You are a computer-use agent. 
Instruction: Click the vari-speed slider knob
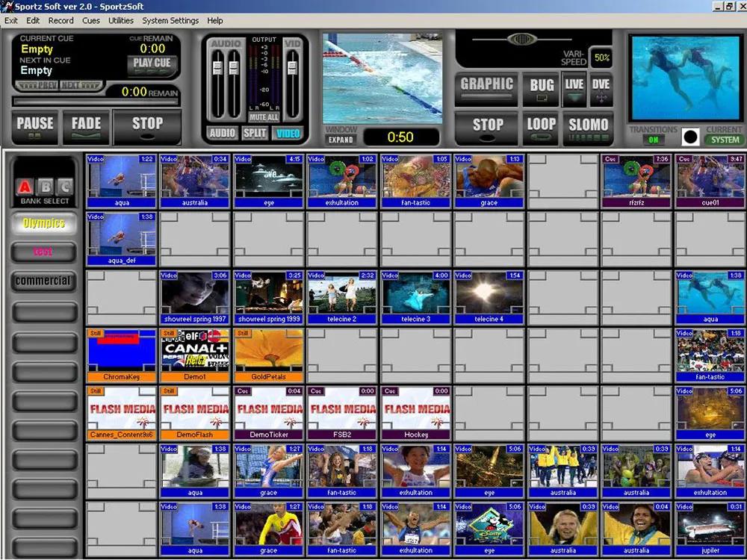[x=521, y=40]
